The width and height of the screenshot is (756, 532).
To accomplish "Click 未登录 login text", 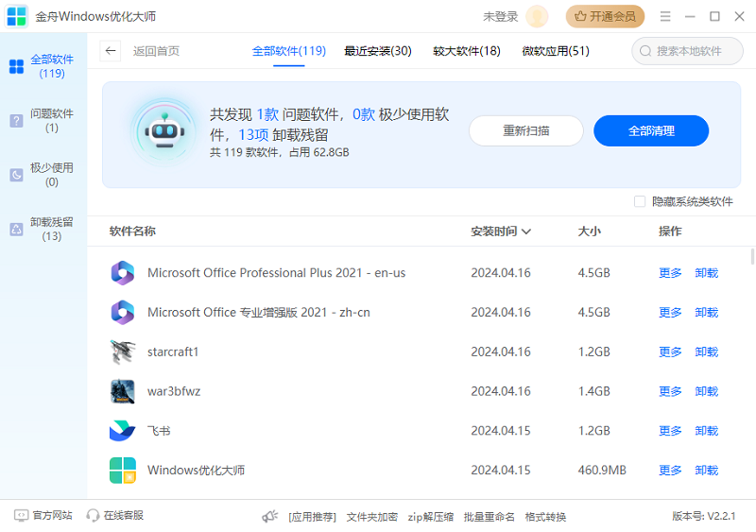I will click(x=501, y=16).
